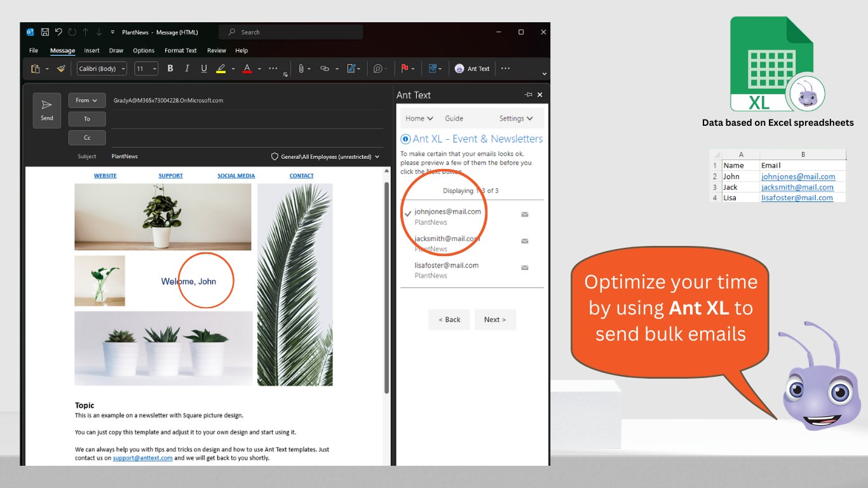Image resolution: width=868 pixels, height=488 pixels.
Task: Switch to the Message tab
Action: point(63,50)
